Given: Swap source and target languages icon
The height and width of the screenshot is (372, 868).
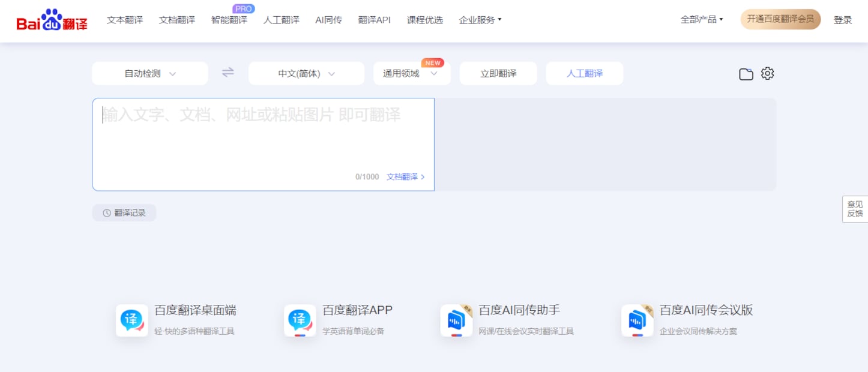Looking at the screenshot, I should [228, 73].
